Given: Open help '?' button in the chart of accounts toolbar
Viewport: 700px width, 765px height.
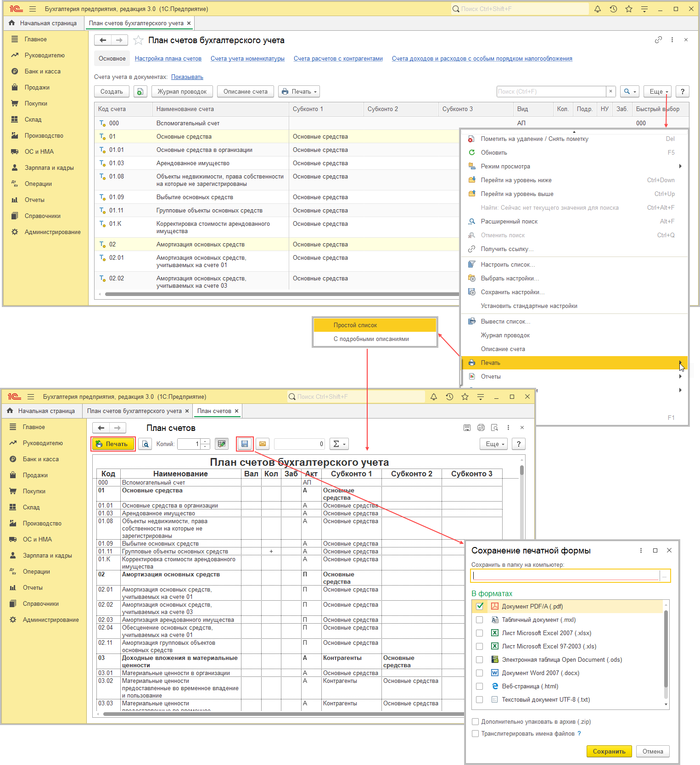Looking at the screenshot, I should tap(683, 91).
